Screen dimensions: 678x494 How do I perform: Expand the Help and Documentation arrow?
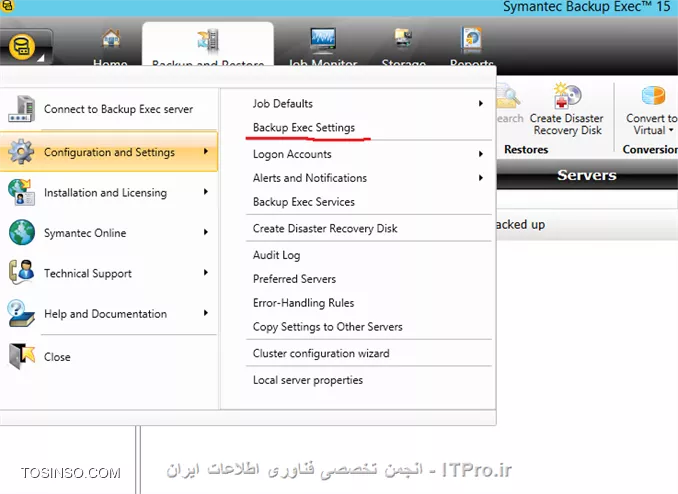pyautogui.click(x=206, y=313)
